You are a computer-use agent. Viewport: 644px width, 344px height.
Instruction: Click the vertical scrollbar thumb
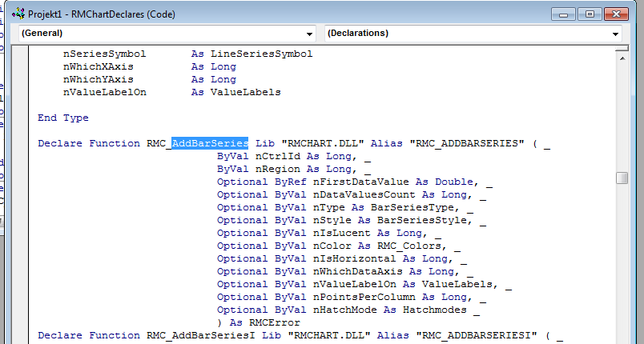tap(622, 178)
